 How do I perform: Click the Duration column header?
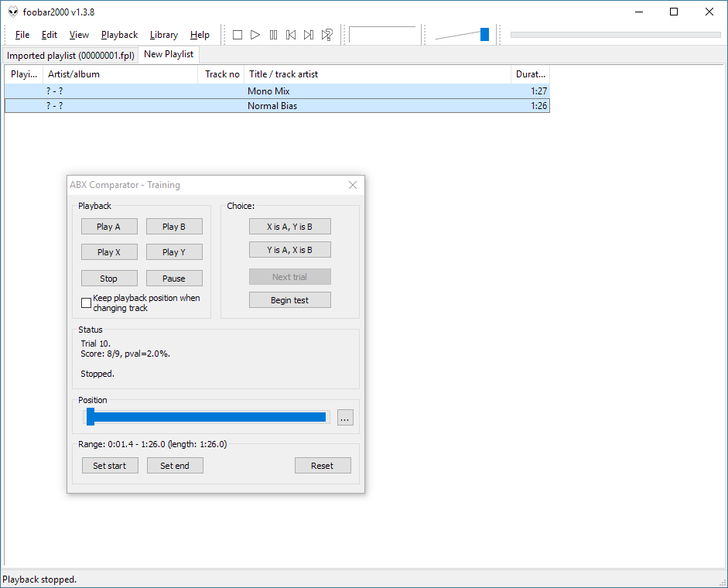click(530, 74)
